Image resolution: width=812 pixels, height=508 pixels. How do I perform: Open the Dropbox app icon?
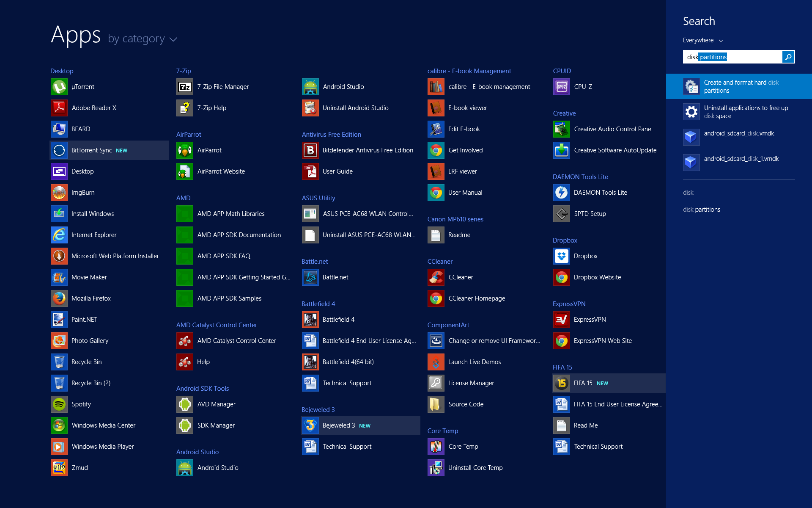click(561, 256)
